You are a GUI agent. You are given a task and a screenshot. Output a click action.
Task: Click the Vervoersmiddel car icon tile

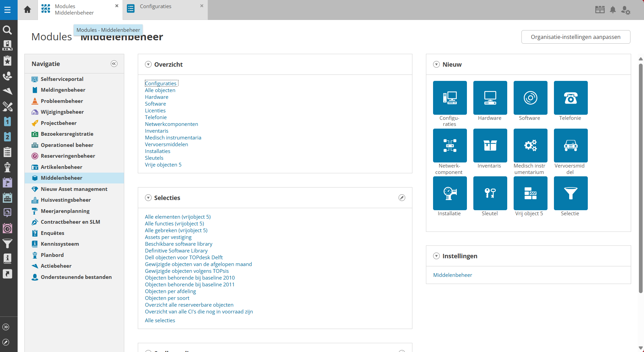[x=571, y=146]
